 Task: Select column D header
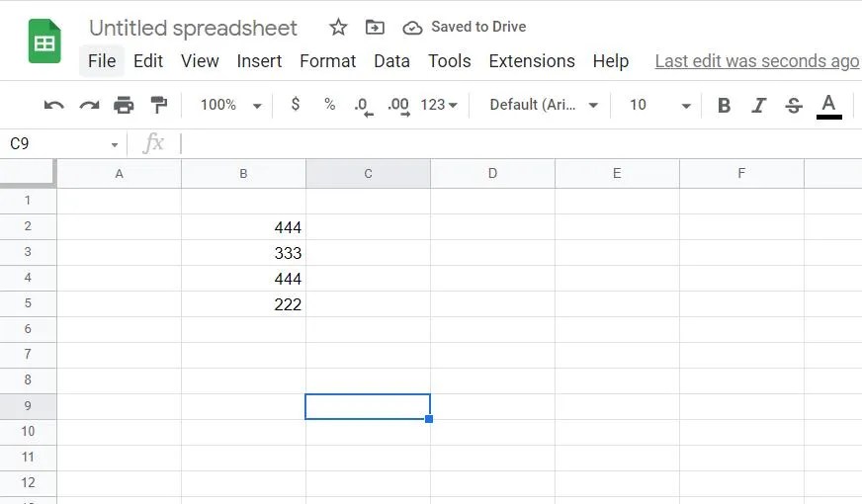[492, 174]
